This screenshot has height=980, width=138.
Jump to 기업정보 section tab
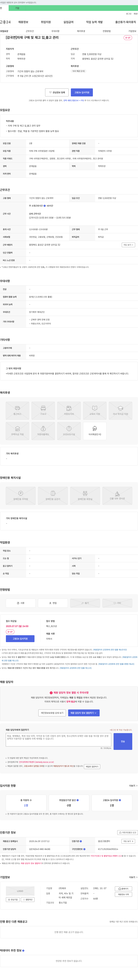pos(132,31)
